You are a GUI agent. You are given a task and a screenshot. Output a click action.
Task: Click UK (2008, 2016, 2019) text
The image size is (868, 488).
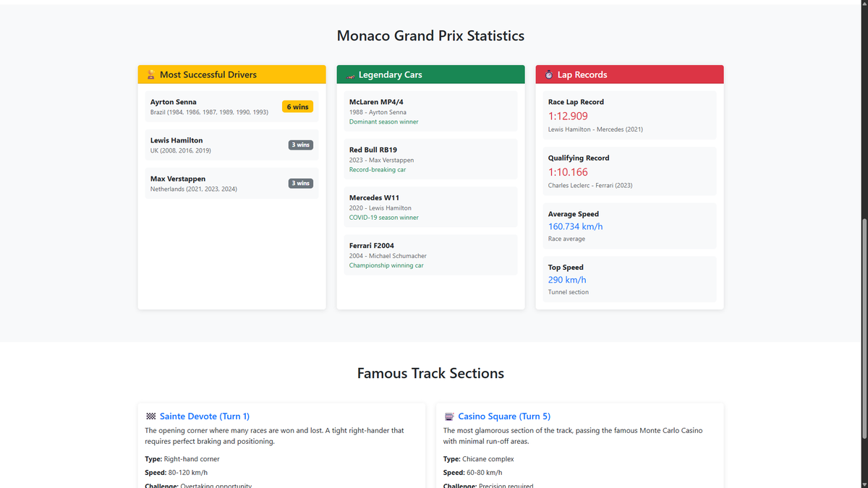point(181,151)
